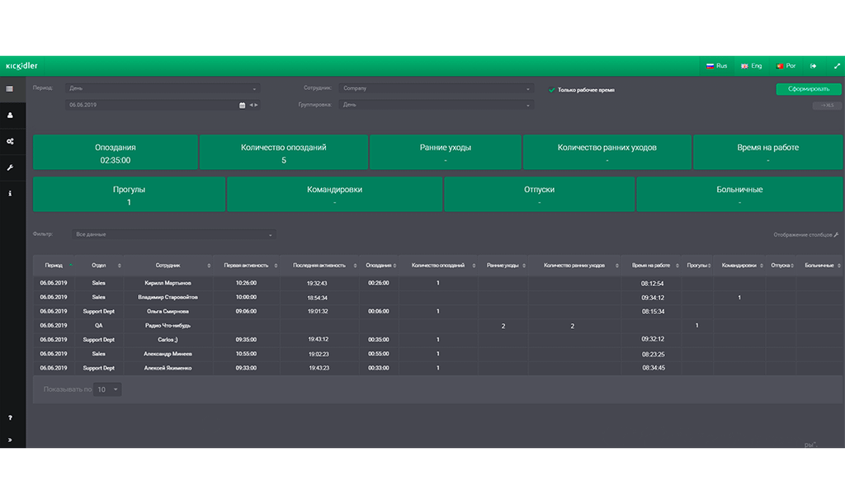Sort table by 'Период' column header
The height and width of the screenshot is (504, 845).
point(54,266)
